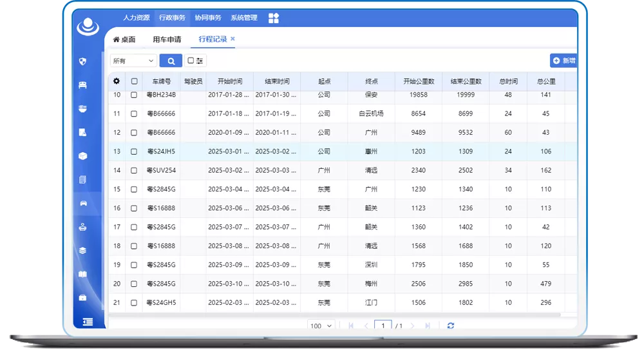Open 系统管理 top menu
Screen dimensions: 644x352
pos(244,17)
